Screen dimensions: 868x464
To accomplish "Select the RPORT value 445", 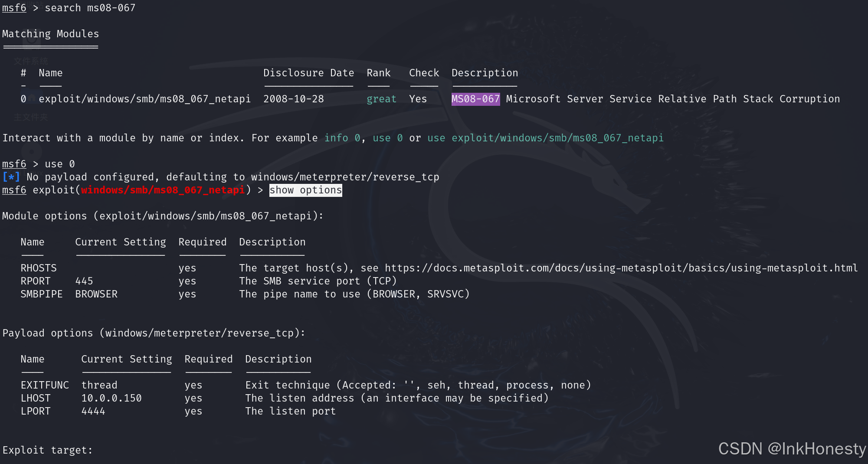I will pyautogui.click(x=84, y=281).
